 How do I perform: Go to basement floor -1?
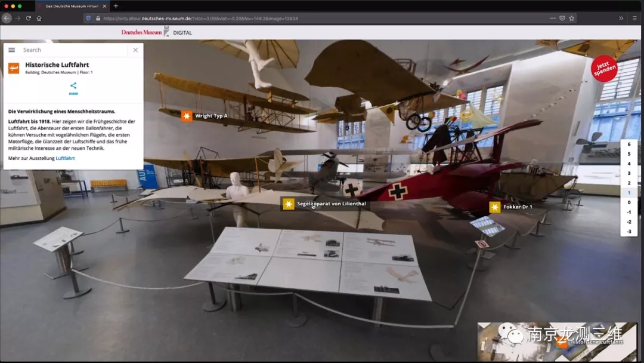tap(629, 212)
